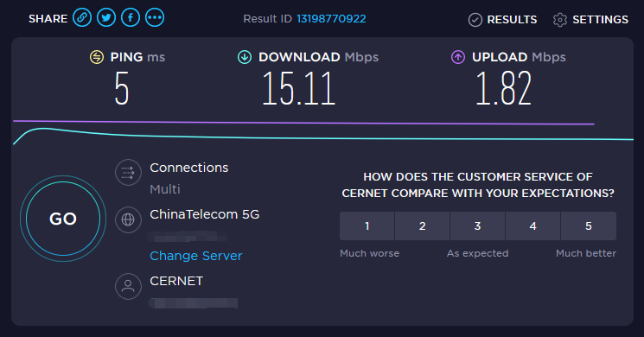Viewport: 644px width, 337px height.
Task: Click the ping icon
Action: click(x=97, y=57)
